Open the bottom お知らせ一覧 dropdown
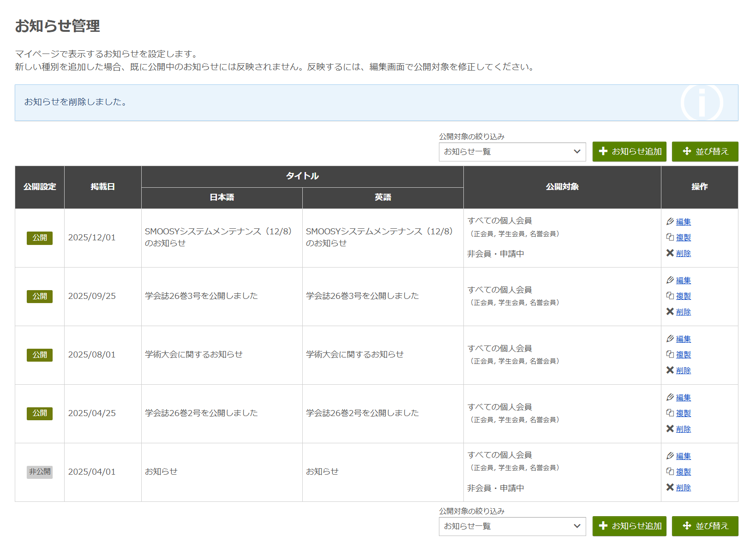Viewport: 756px width, 548px height. point(512,526)
